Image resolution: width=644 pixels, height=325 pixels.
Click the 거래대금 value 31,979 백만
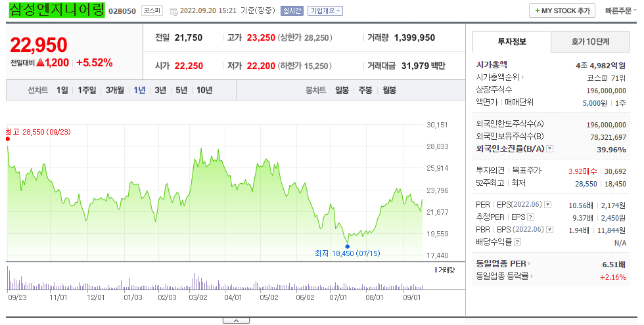click(423, 66)
